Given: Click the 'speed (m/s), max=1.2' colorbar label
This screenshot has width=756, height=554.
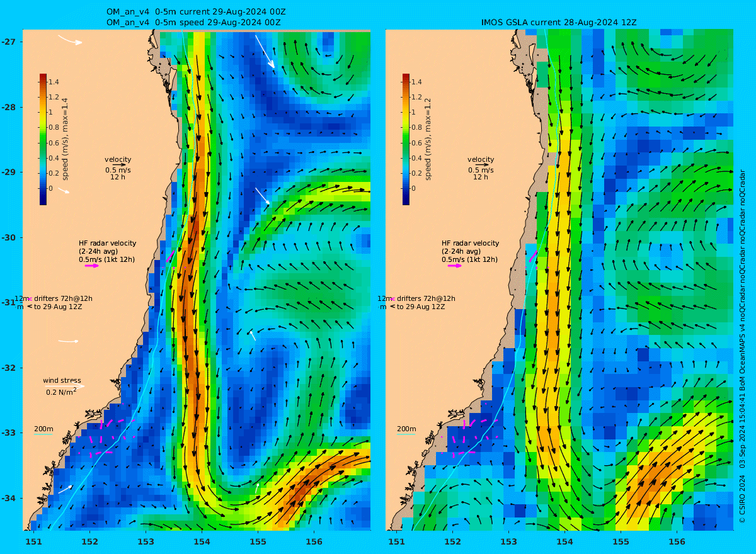Looking at the screenshot, I should point(428,140).
